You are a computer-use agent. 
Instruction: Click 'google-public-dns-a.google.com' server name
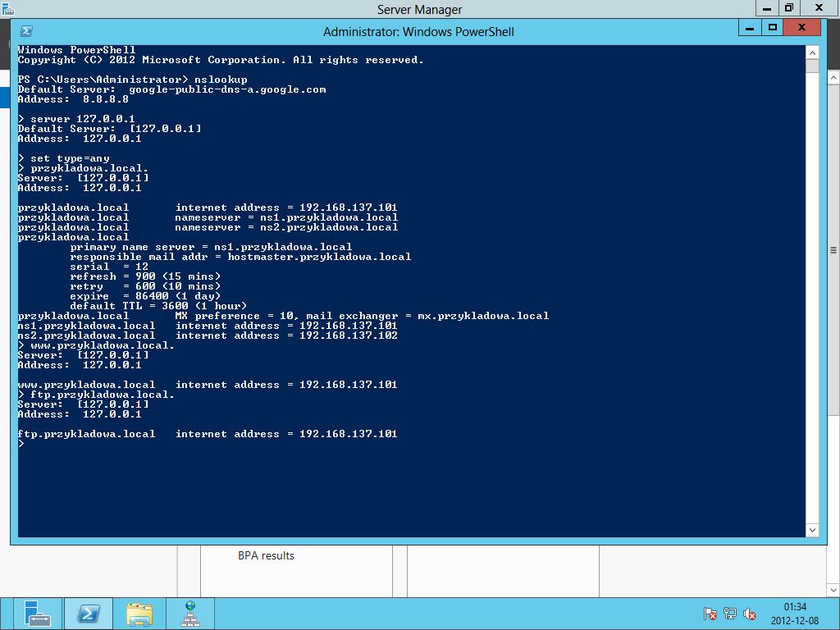(227, 89)
